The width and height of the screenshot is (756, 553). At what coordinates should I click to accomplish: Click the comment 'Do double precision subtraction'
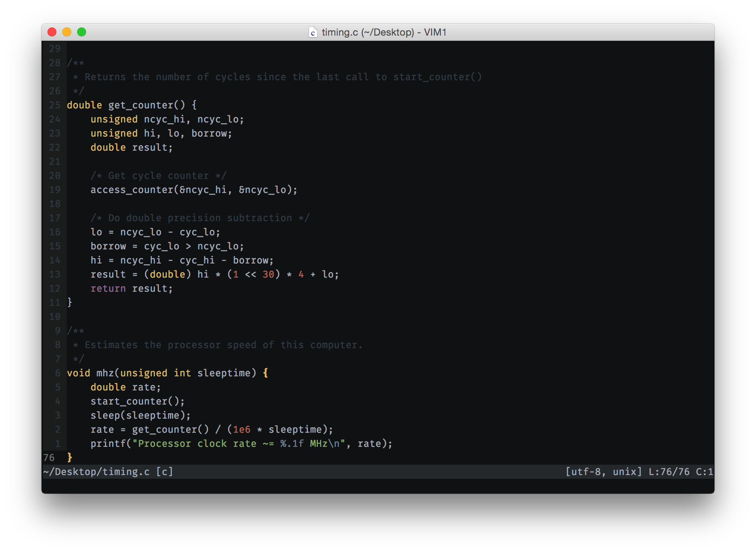pos(200,218)
